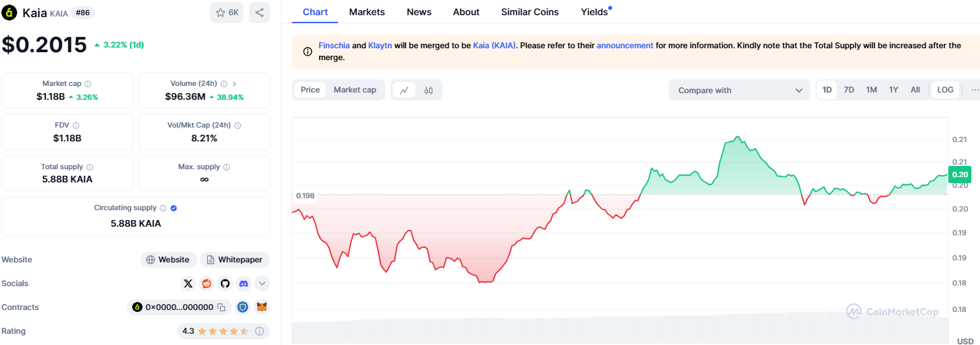The width and height of the screenshot is (980, 345).
Task: Click the $96.36M volume value
Action: coord(185,97)
